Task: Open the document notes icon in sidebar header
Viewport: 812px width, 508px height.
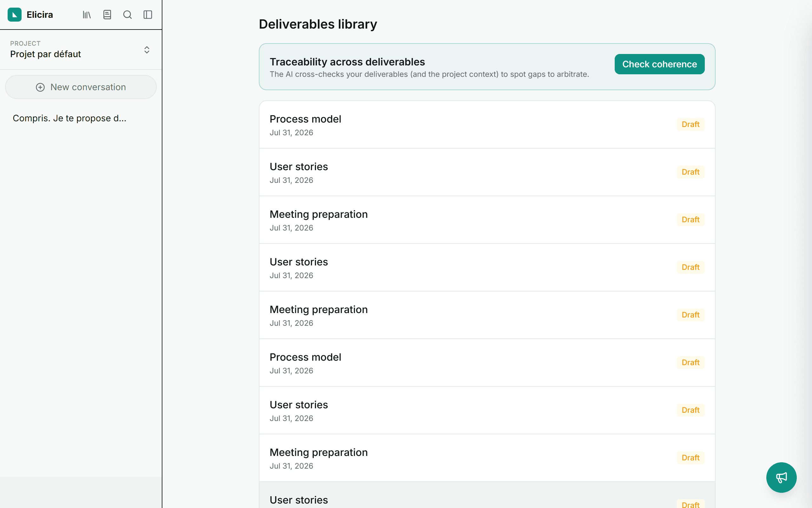Action: tap(107, 15)
